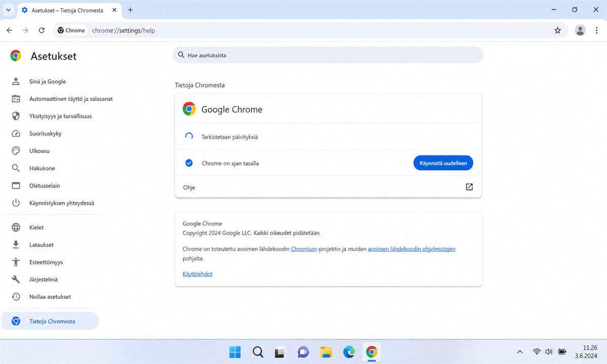Open Task View from taskbar

point(280,352)
